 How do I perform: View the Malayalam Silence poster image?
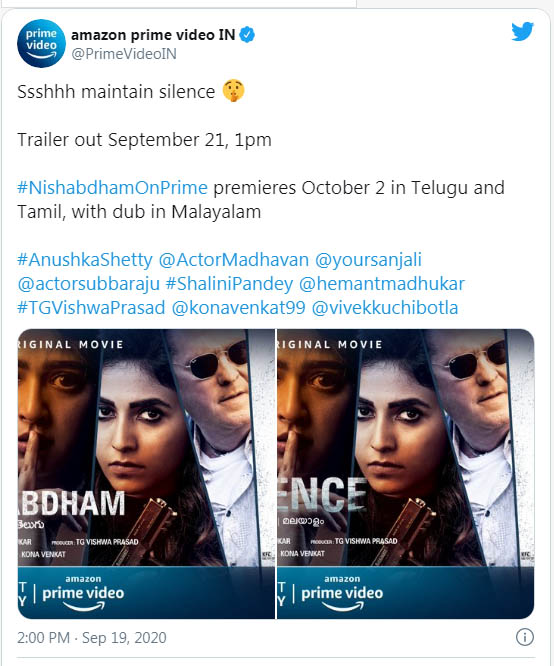coord(405,474)
